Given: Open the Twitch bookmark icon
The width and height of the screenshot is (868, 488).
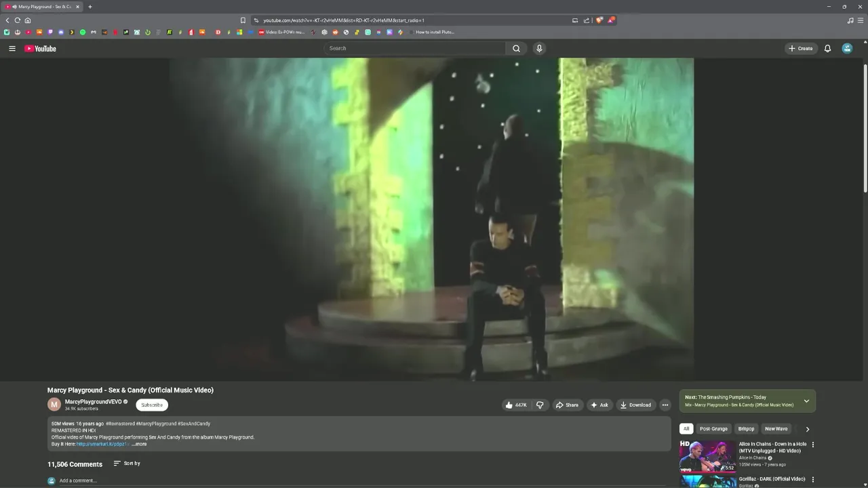Looking at the screenshot, I should click(50, 32).
